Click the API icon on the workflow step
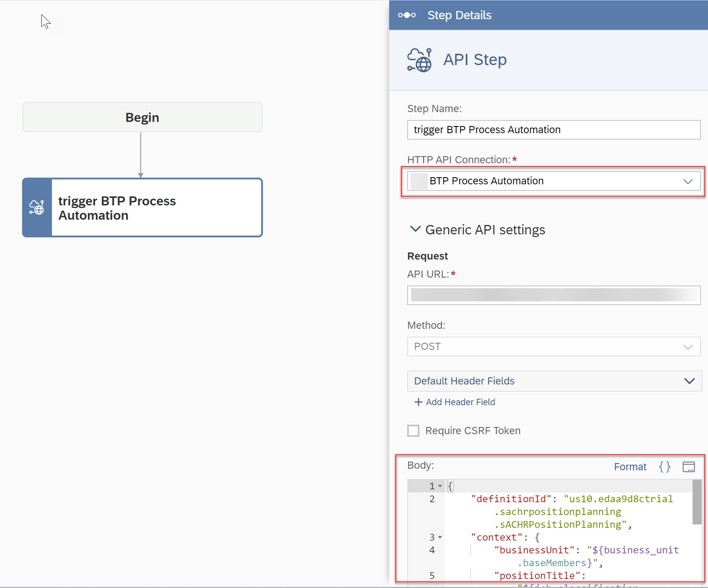Image resolution: width=708 pixels, height=588 pixels. tap(37, 208)
